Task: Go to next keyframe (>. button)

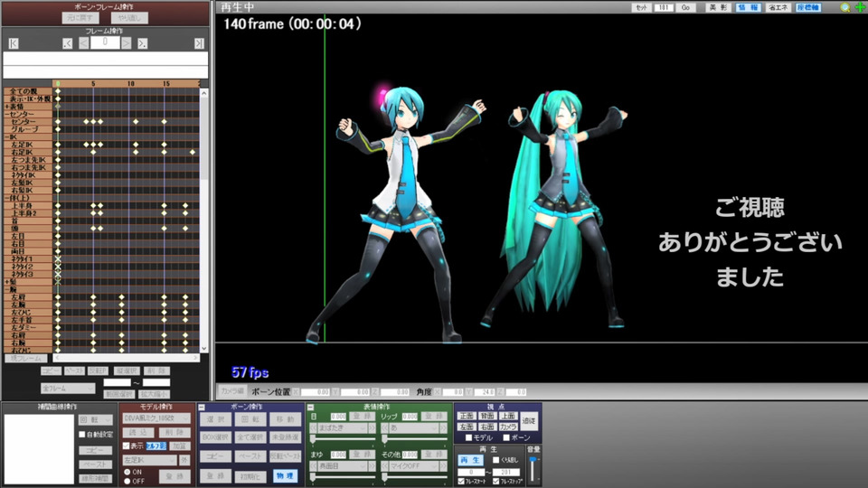Action: pyautogui.click(x=142, y=43)
